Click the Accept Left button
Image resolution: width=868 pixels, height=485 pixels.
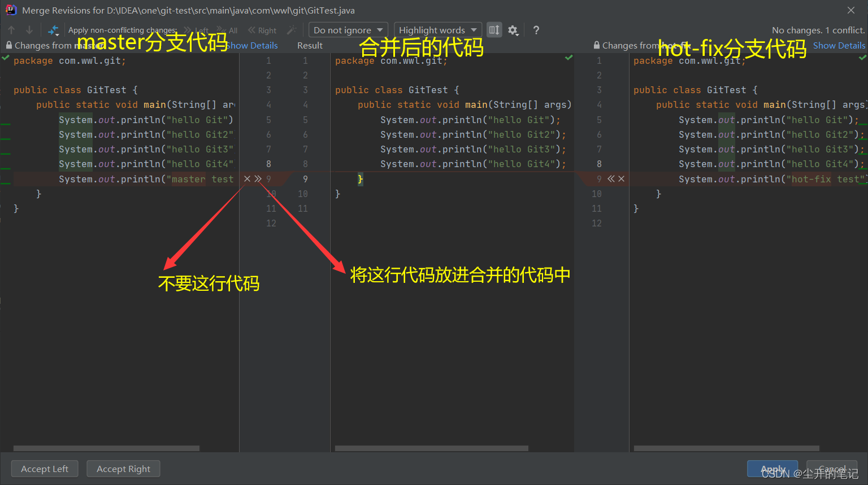coord(44,469)
